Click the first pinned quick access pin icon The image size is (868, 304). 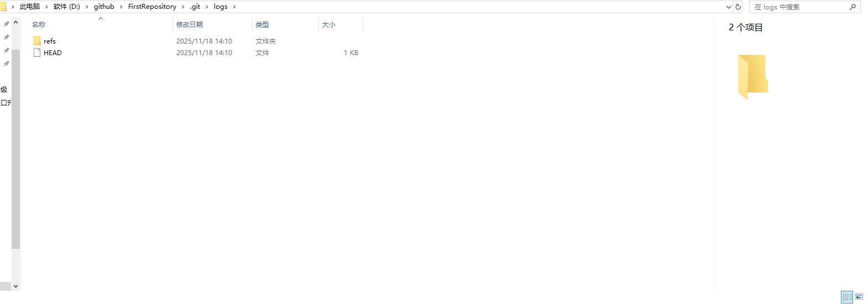(6, 24)
